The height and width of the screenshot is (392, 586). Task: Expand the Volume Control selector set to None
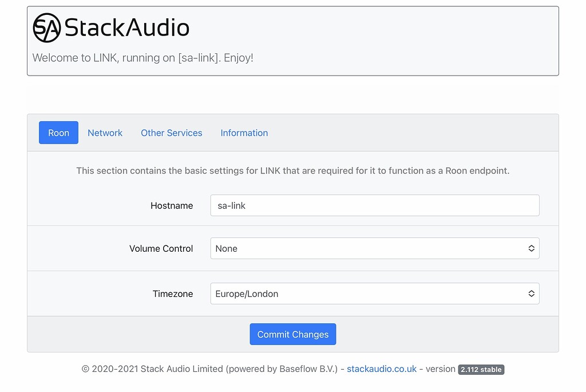(375, 248)
